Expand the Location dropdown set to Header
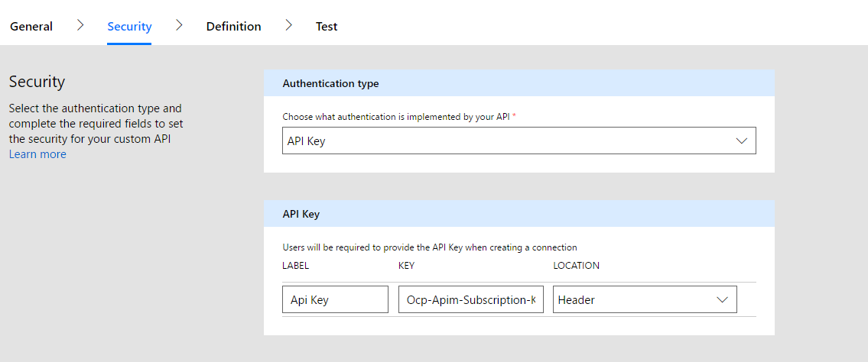The image size is (868, 362). point(635,300)
